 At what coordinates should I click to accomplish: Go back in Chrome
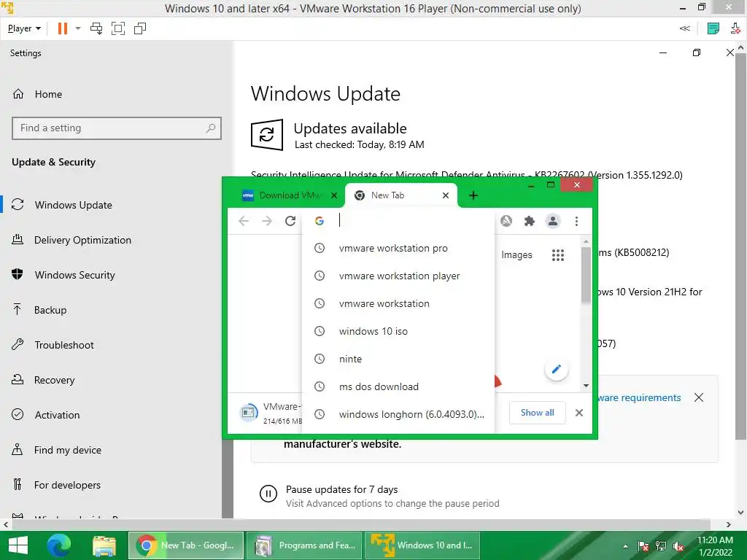point(244,221)
